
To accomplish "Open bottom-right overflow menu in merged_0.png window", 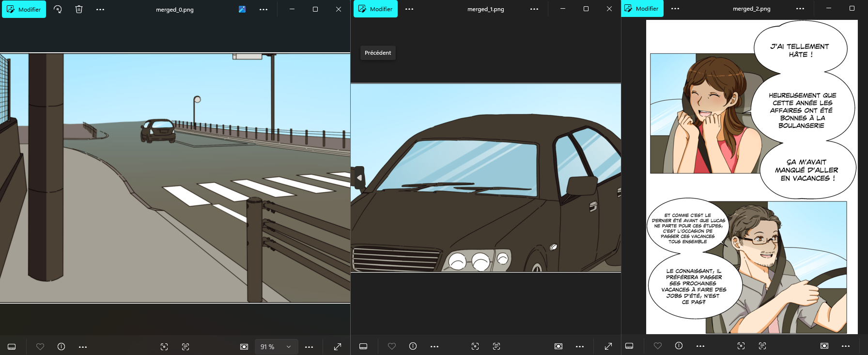I will click(x=309, y=347).
